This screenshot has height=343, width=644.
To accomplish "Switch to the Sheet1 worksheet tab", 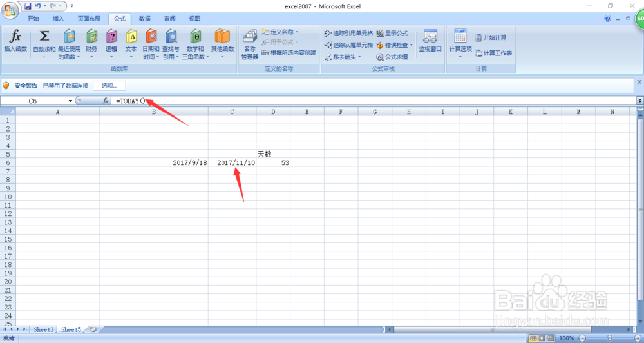I will [x=44, y=329].
